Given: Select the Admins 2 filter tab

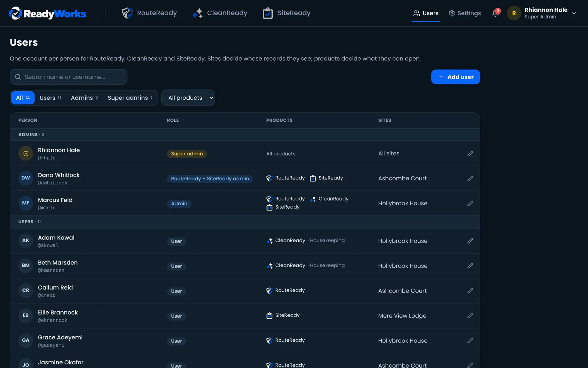Looking at the screenshot, I should [85, 98].
